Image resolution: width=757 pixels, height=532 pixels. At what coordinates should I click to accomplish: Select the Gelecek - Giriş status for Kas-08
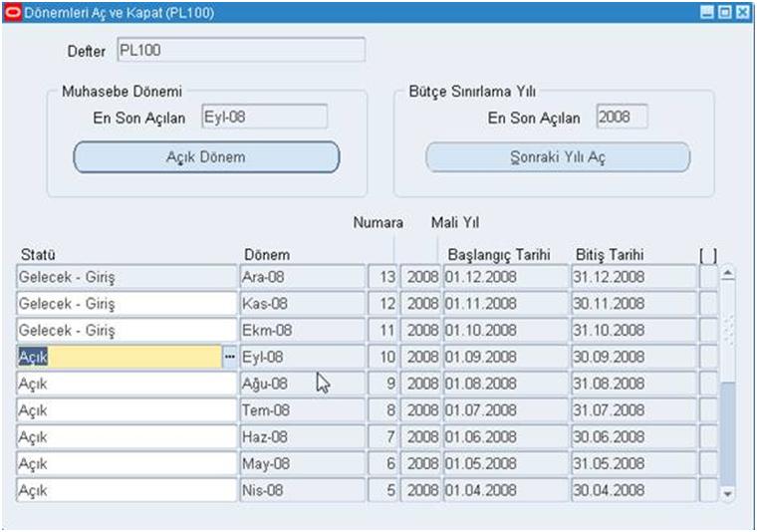(126, 303)
